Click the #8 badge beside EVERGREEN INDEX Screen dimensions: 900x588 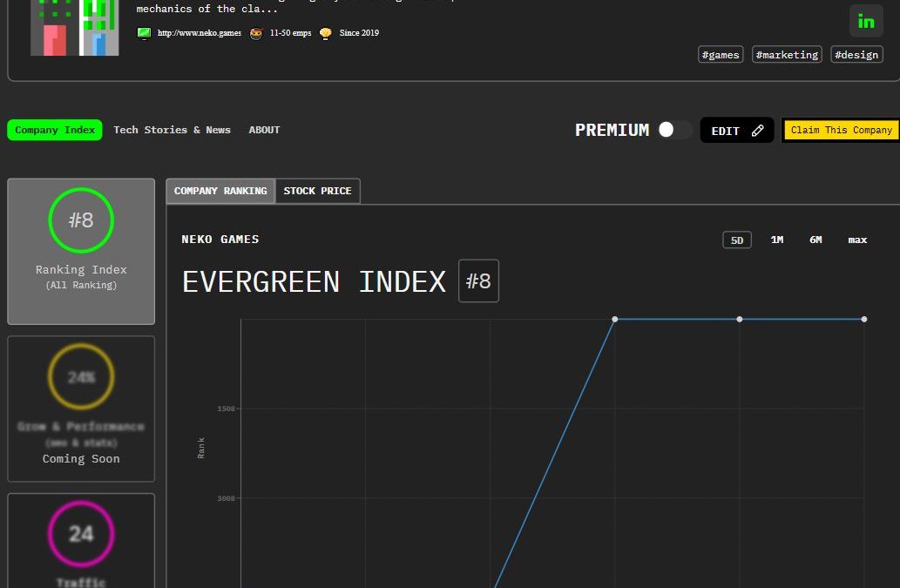click(478, 281)
